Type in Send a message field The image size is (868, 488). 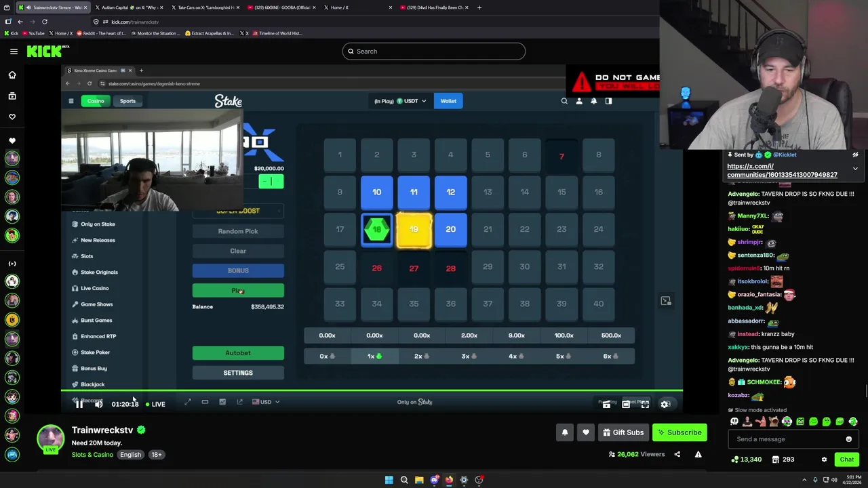tap(787, 439)
